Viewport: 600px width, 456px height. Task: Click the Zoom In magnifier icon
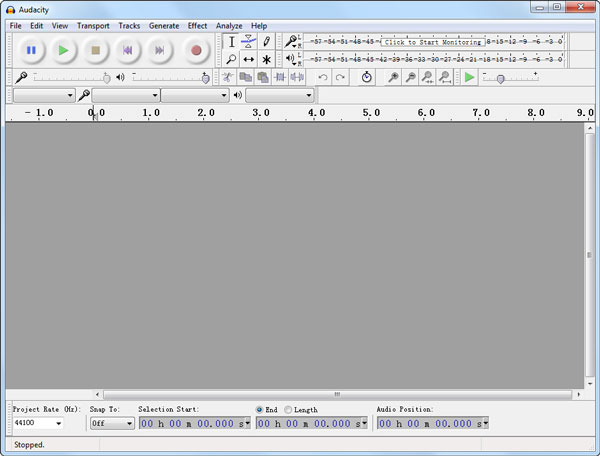click(x=393, y=77)
